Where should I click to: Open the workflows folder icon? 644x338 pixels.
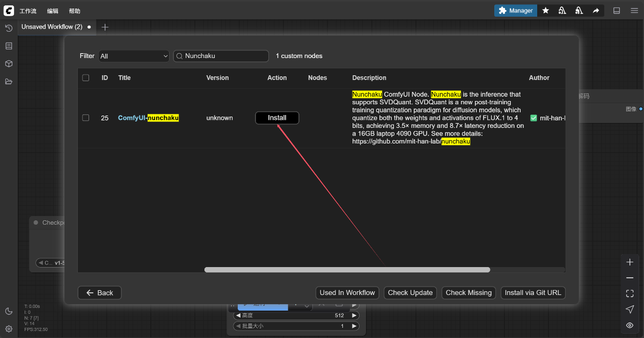tap(9, 82)
